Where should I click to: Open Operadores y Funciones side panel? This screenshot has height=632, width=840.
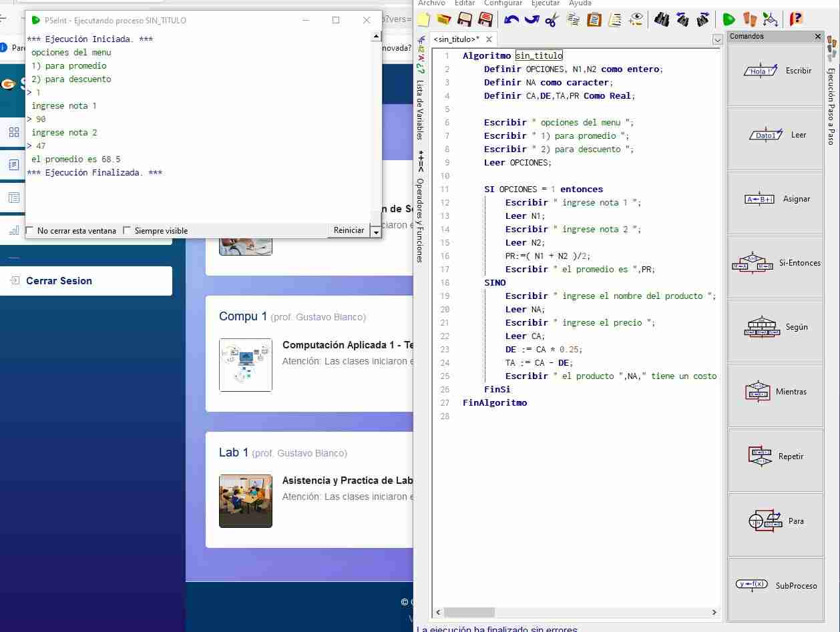(420, 220)
